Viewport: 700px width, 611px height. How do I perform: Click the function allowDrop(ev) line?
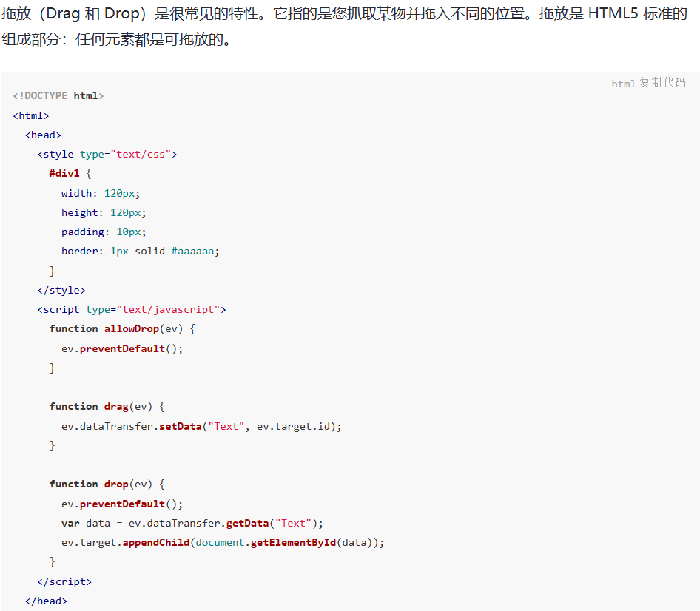pos(122,329)
